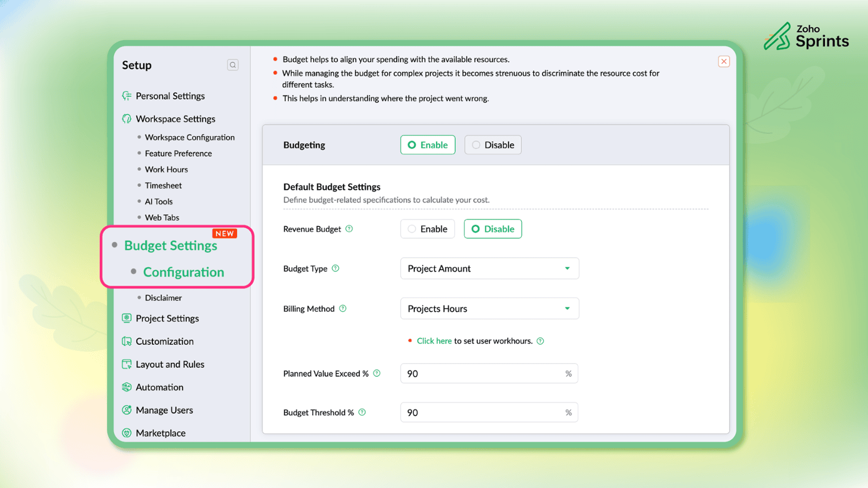Open Personal Settings via its icon
This screenshot has height=488, width=868.
(x=127, y=96)
